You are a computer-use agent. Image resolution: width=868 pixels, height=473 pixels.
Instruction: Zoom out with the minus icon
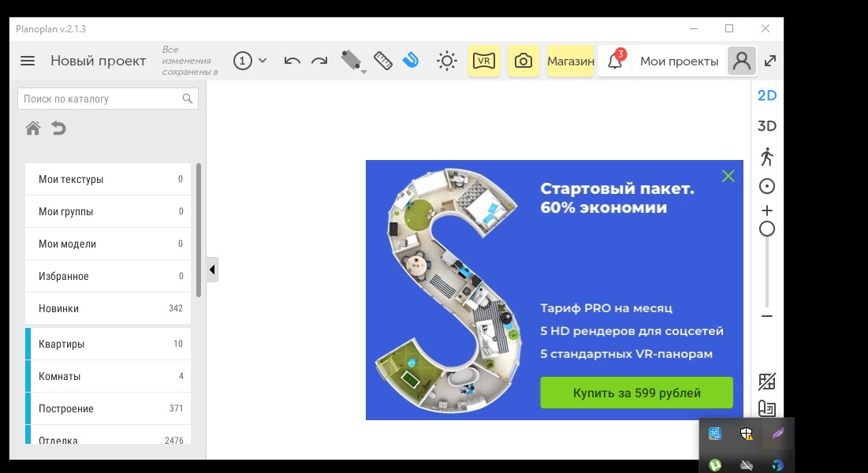[x=767, y=316]
